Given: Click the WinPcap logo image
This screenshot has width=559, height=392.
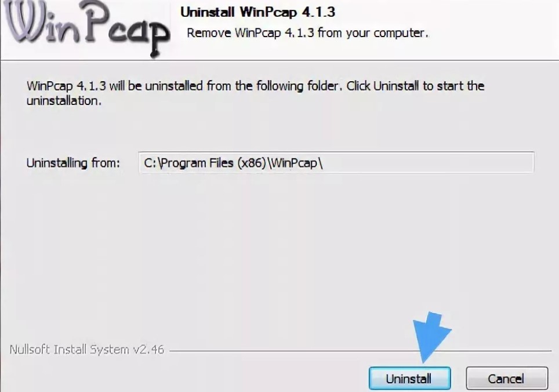Looking at the screenshot, I should pos(86,28).
